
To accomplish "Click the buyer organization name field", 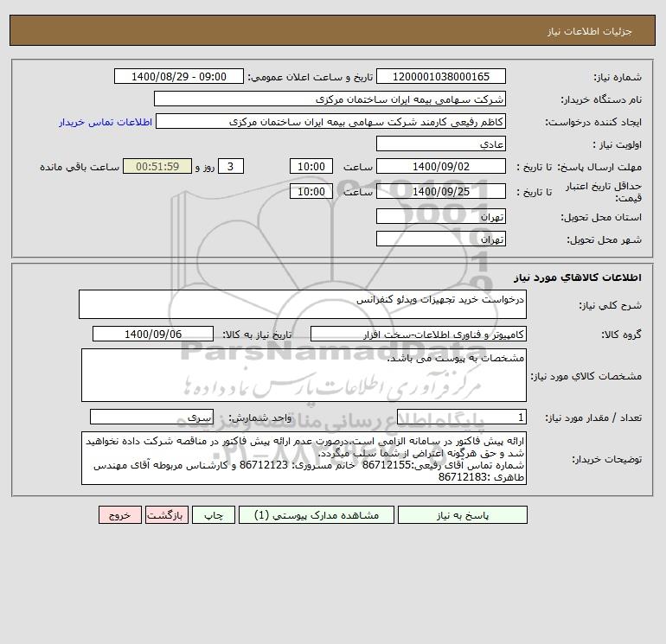I will pyautogui.click(x=330, y=99).
